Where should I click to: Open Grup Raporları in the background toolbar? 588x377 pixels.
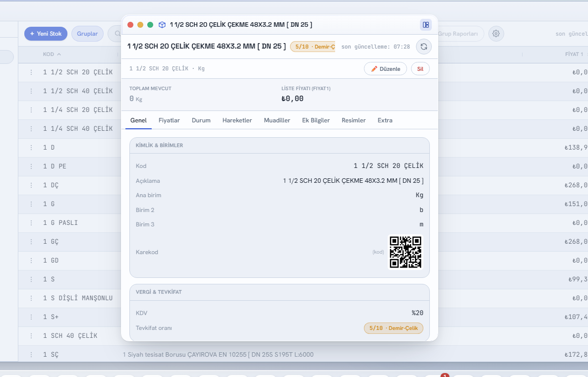coord(461,34)
